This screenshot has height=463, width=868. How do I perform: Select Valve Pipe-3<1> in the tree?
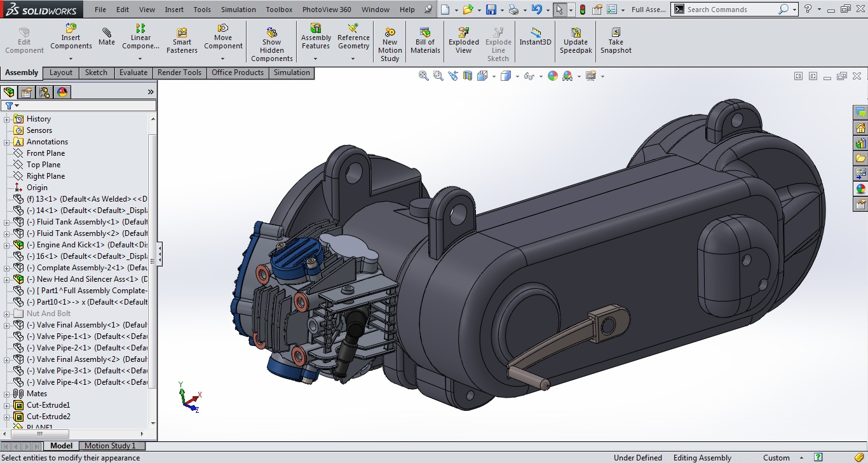87,371
